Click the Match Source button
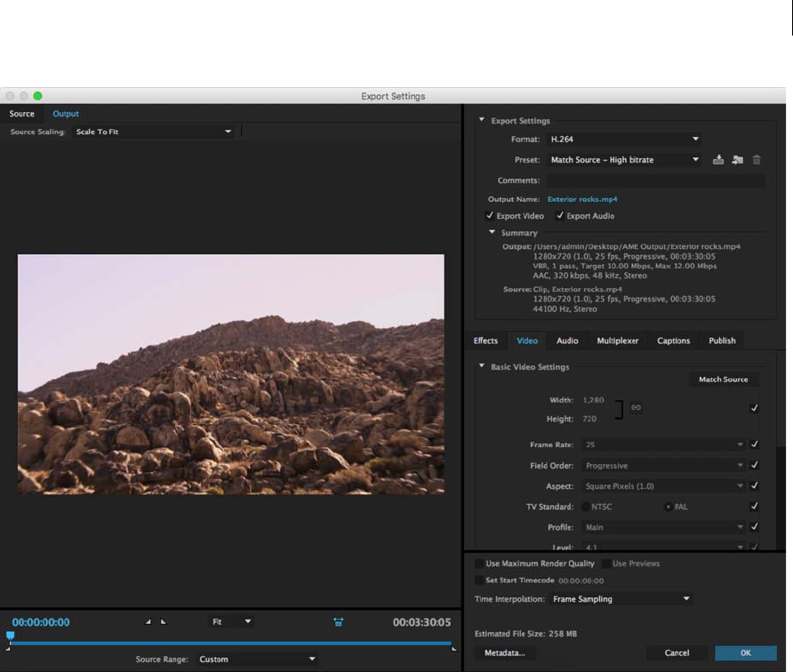The width and height of the screenshot is (793, 672). point(723,380)
